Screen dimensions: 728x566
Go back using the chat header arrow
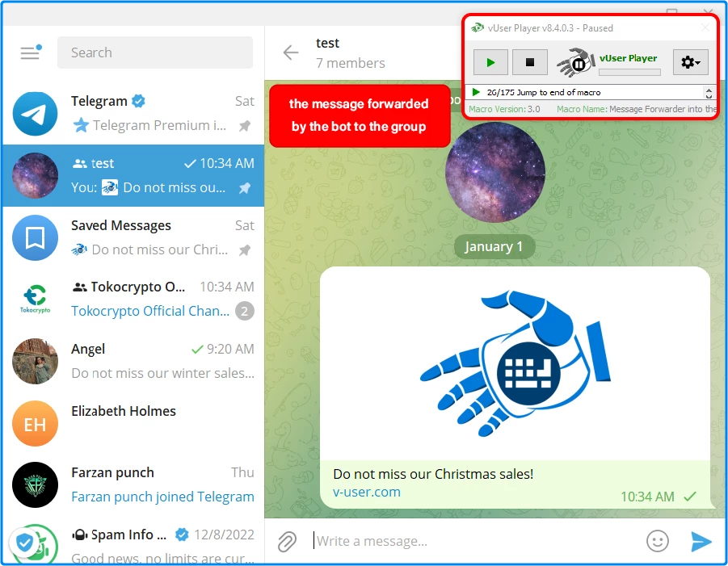(291, 52)
